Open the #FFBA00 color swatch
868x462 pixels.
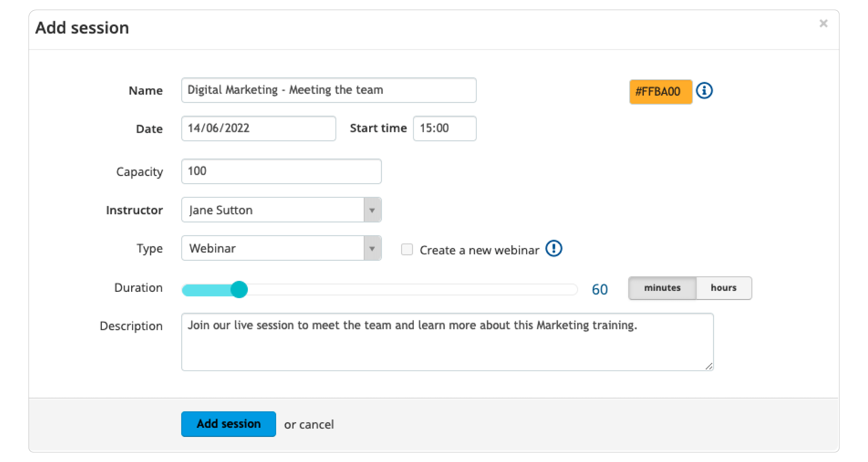point(660,92)
